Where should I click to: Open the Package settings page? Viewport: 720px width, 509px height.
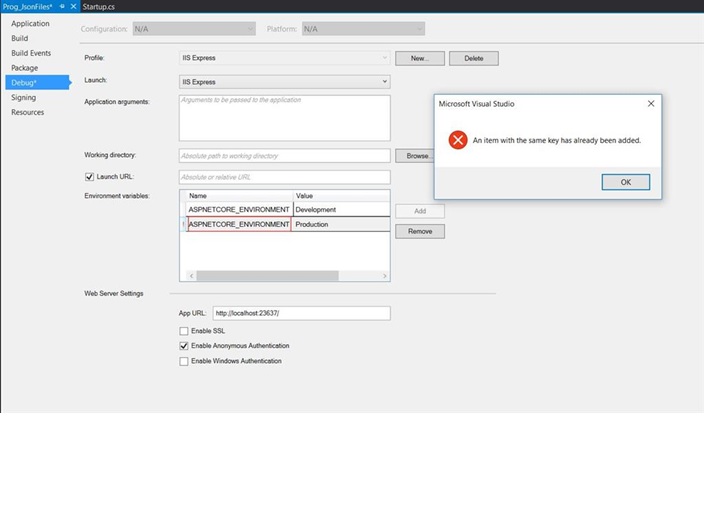[x=25, y=68]
